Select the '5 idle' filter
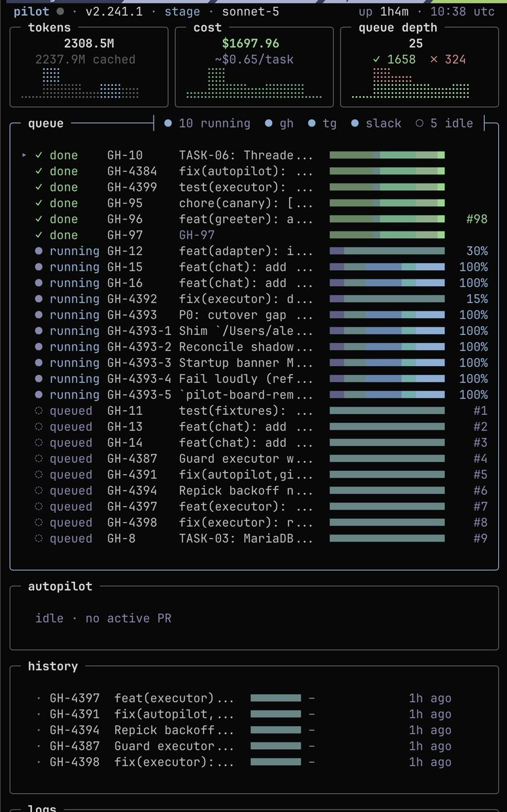 pyautogui.click(x=444, y=123)
